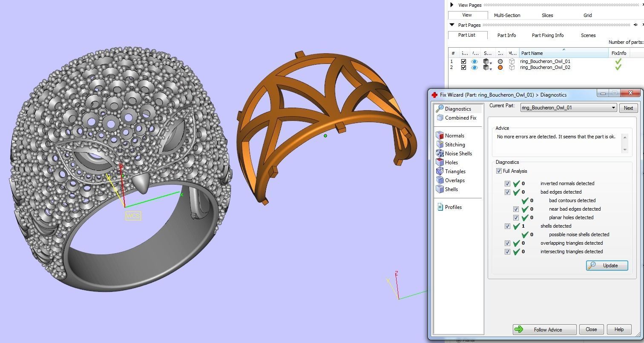The width and height of the screenshot is (644, 343).
Task: Open the Holes fixing page
Action: 451,163
